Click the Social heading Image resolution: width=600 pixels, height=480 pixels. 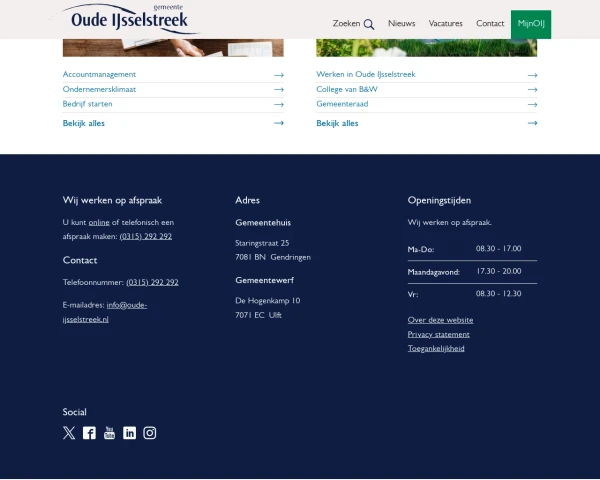pyautogui.click(x=75, y=412)
